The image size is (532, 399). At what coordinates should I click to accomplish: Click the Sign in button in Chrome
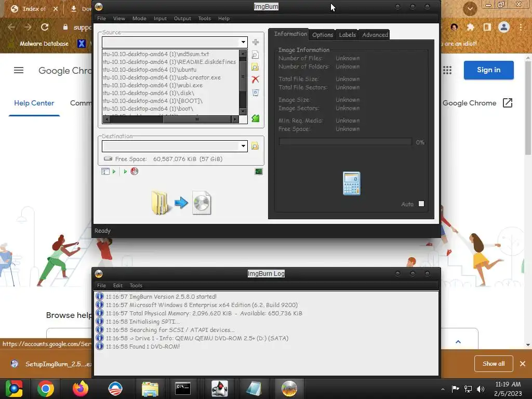click(488, 70)
